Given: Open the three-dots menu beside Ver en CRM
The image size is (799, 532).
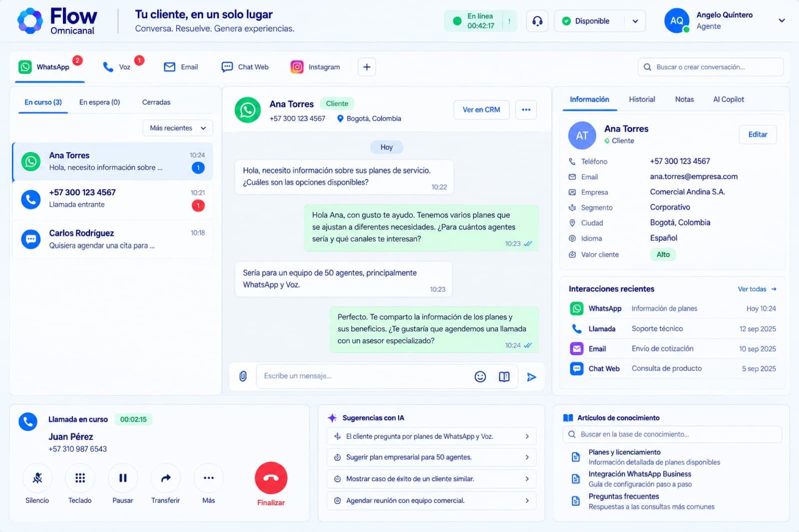Looking at the screenshot, I should pyautogui.click(x=526, y=110).
